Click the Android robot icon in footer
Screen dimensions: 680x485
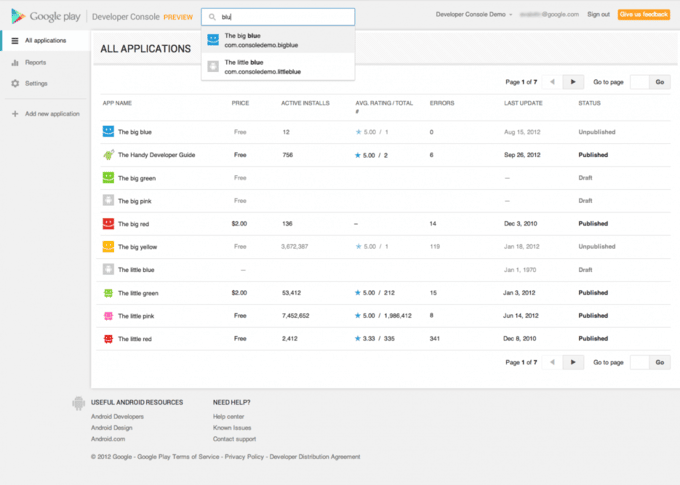tap(78, 403)
